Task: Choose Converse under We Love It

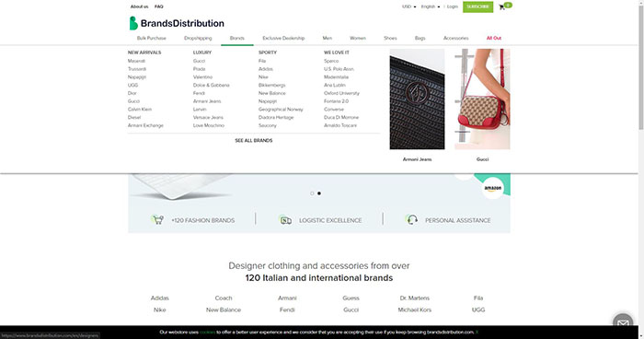Action: pyautogui.click(x=333, y=110)
